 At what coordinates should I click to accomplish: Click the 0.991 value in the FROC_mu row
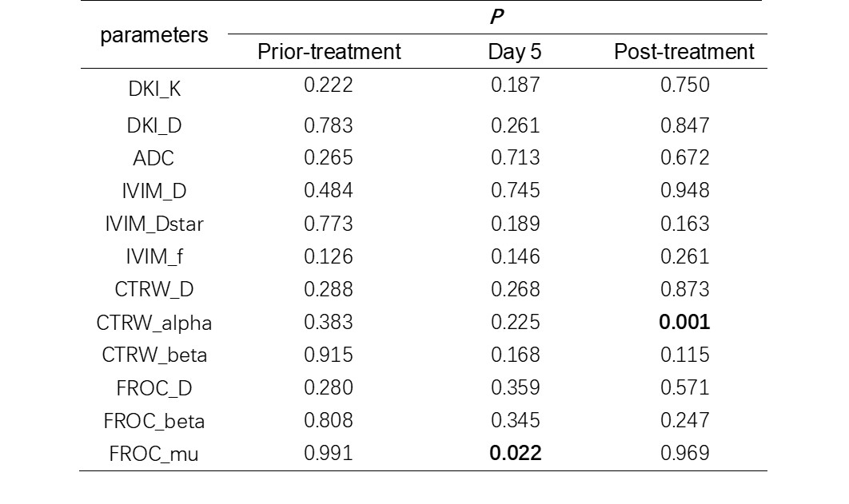tap(328, 453)
